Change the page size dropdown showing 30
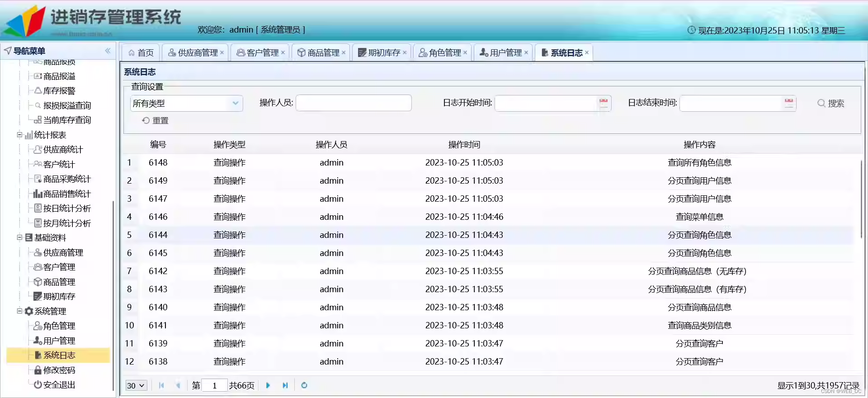This screenshot has height=398, width=868. pyautogui.click(x=136, y=385)
